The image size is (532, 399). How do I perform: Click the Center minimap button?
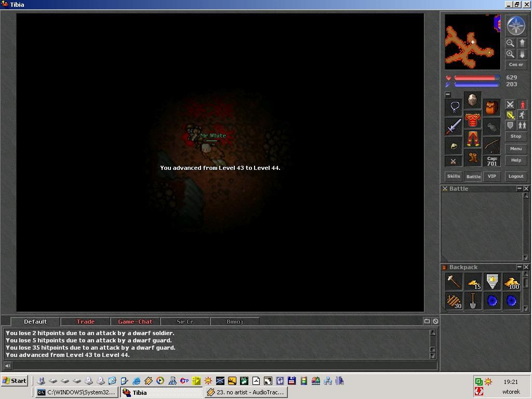point(516,64)
